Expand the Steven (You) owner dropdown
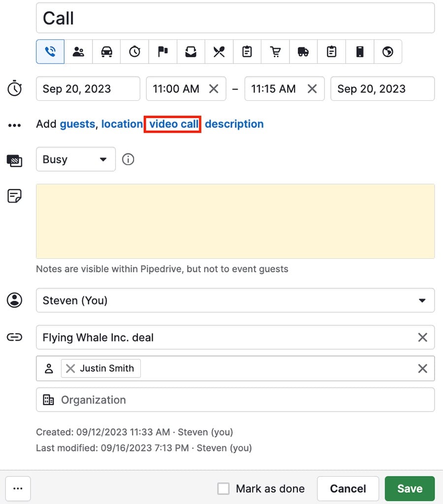This screenshot has width=443, height=504. (422, 300)
